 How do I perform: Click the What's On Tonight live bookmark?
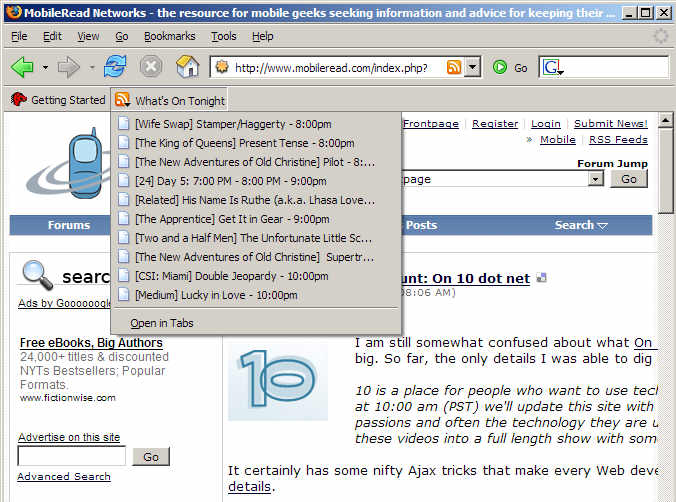pos(169,100)
